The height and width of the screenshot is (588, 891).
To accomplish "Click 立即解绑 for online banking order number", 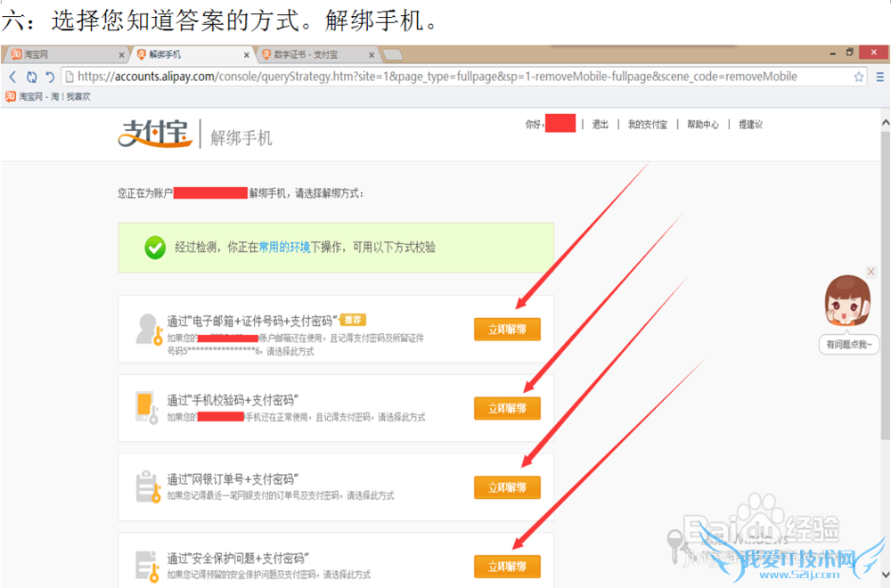I will (507, 487).
